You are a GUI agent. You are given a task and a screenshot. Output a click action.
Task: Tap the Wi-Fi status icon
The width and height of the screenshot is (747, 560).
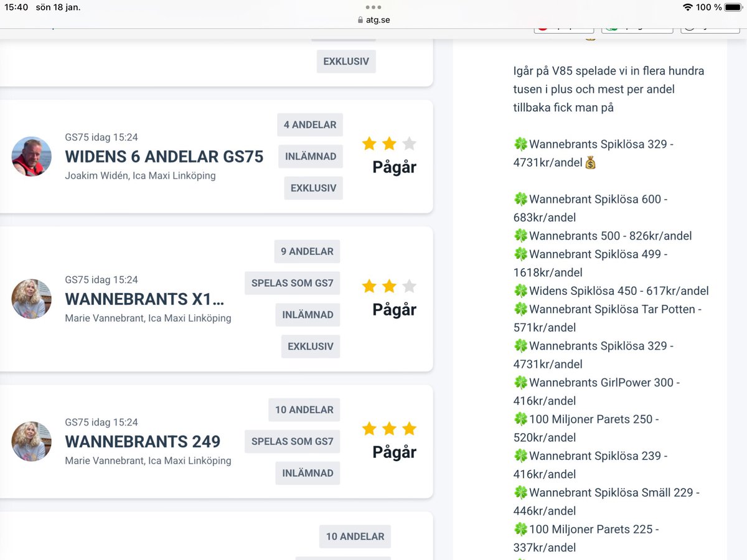[x=687, y=7]
